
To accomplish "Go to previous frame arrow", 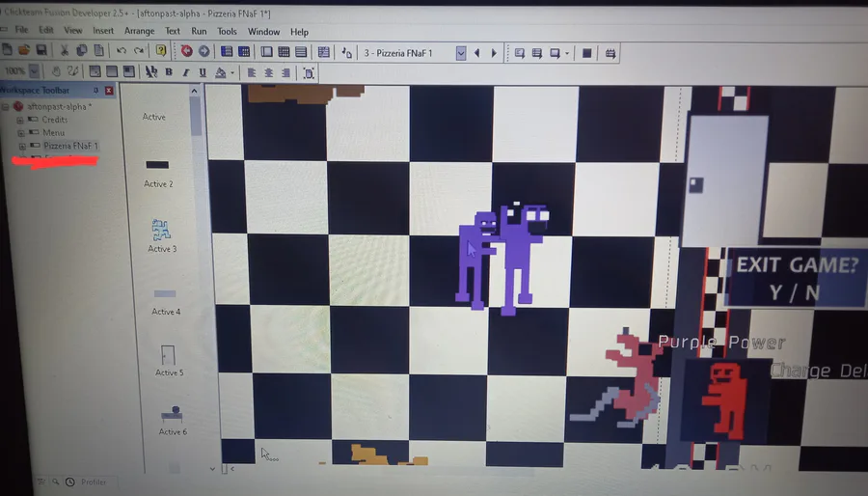I will (x=476, y=53).
